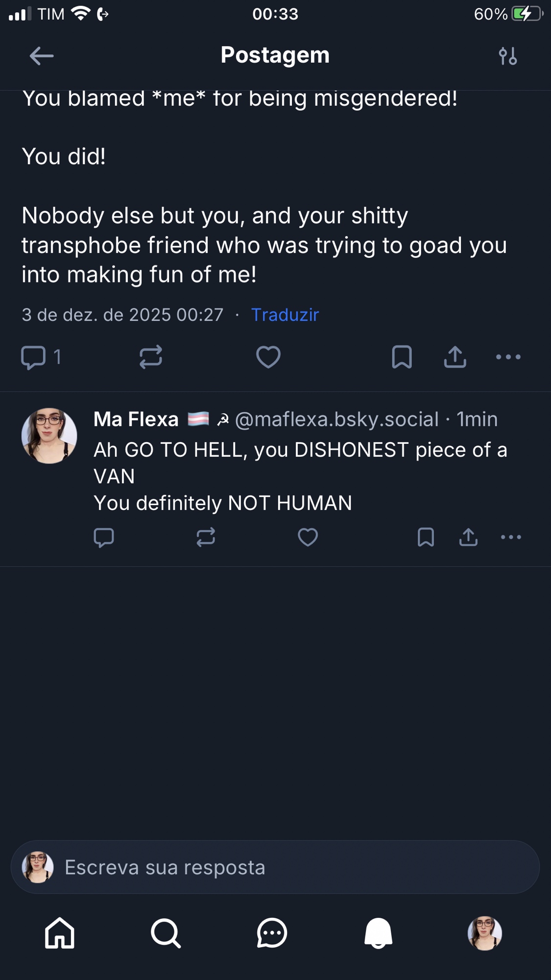Open thread settings filter icon
This screenshot has height=980, width=551.
coord(508,56)
